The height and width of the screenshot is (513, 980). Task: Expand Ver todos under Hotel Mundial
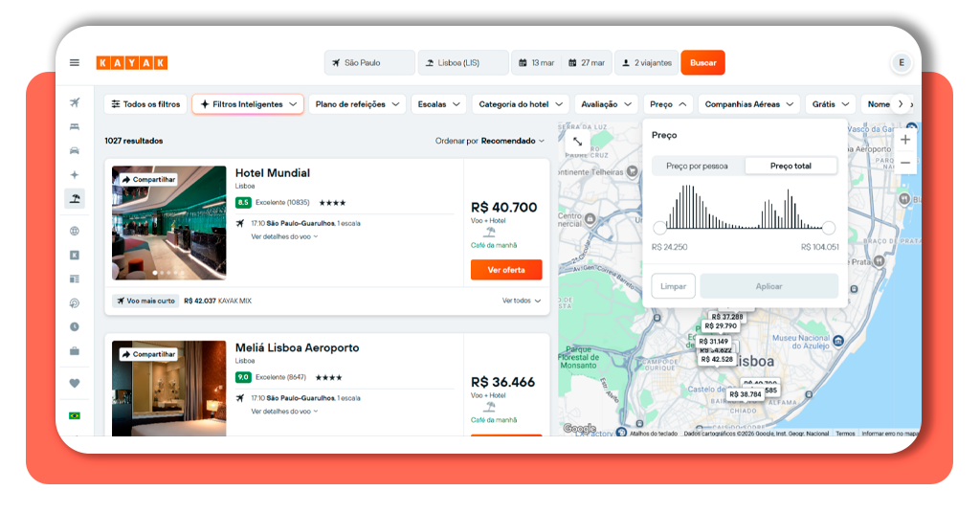[x=522, y=301]
